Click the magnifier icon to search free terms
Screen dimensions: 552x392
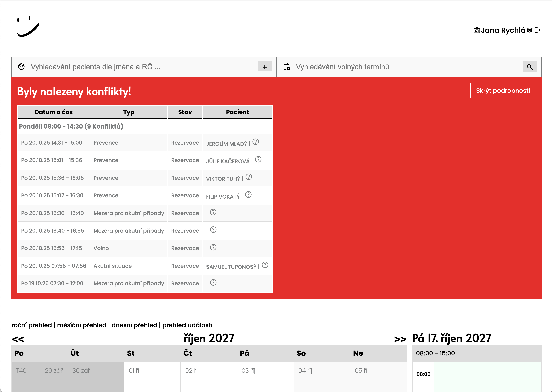(530, 67)
